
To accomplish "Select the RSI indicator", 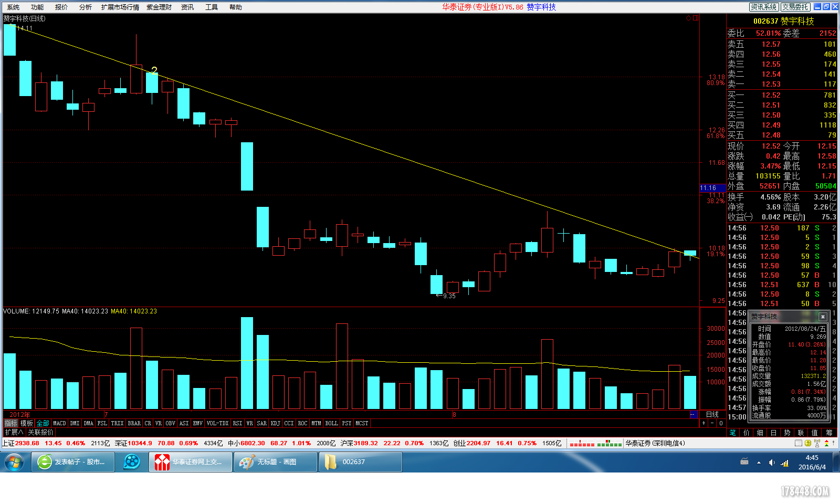I will (x=238, y=423).
